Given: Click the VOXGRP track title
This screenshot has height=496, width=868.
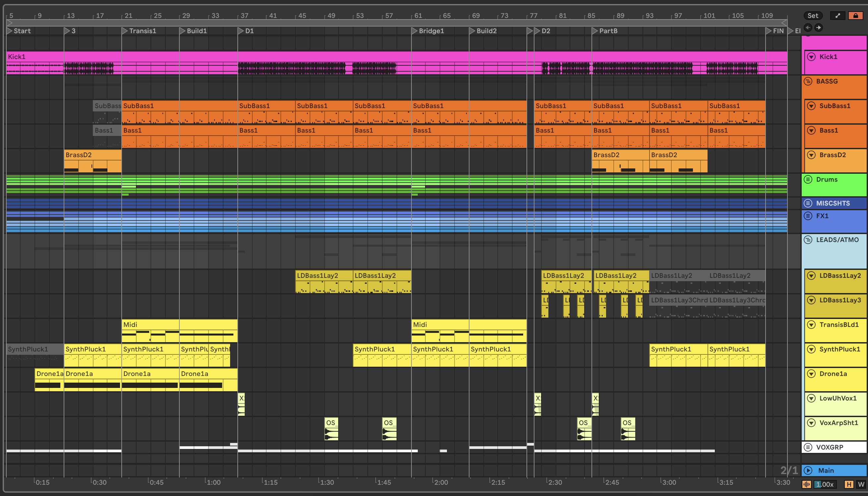Looking at the screenshot, I should (830, 447).
